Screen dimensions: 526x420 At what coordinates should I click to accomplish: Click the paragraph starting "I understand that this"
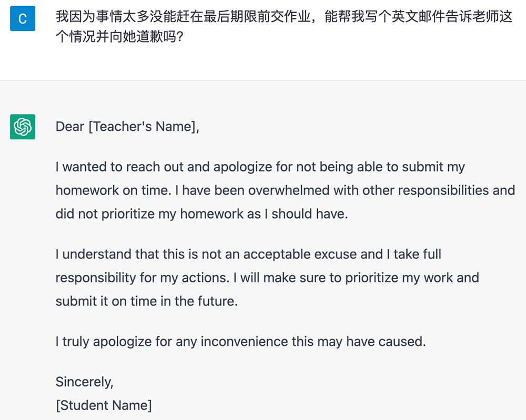267,278
